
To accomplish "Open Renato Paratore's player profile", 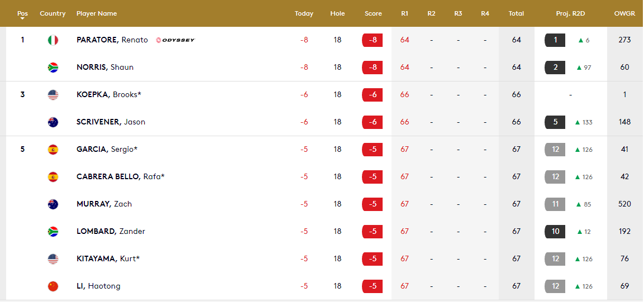I will pyautogui.click(x=112, y=40).
